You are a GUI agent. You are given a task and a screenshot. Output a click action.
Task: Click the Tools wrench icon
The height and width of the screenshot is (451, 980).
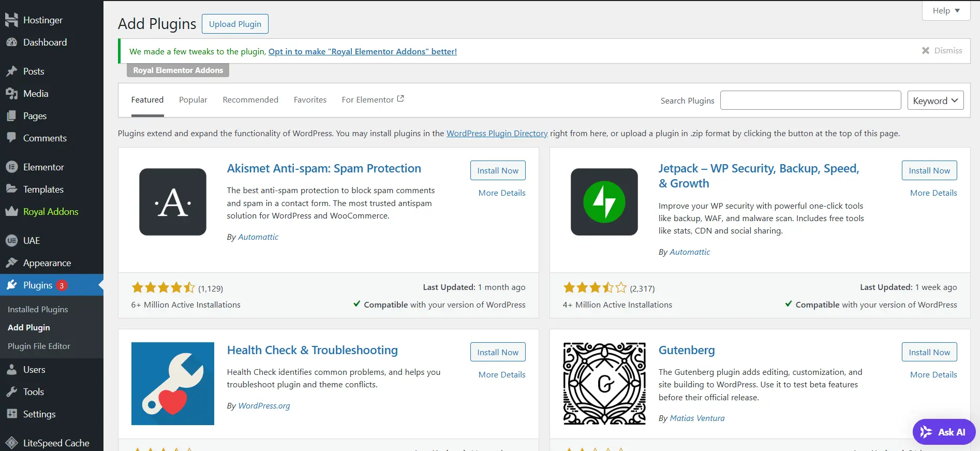(11, 392)
